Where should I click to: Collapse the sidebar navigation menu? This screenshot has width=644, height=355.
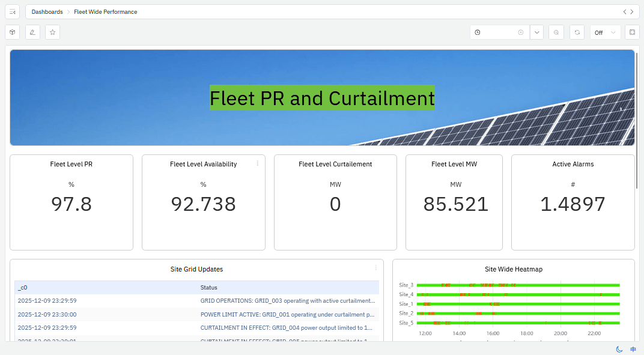pos(13,12)
